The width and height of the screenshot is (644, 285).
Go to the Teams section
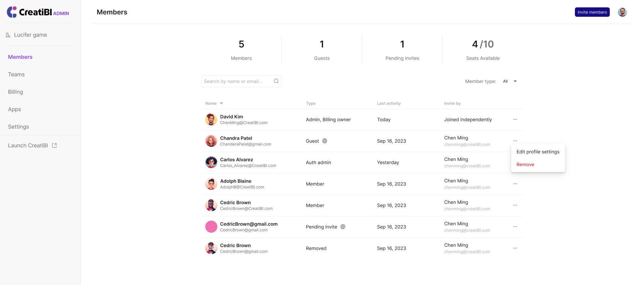coord(16,74)
